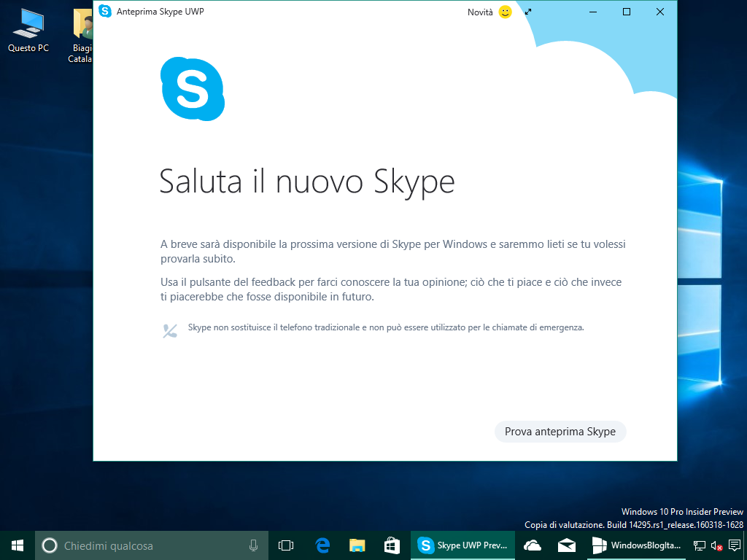Click the Anteprima Skype UWP window title
This screenshot has width=747, height=560.
click(x=160, y=12)
